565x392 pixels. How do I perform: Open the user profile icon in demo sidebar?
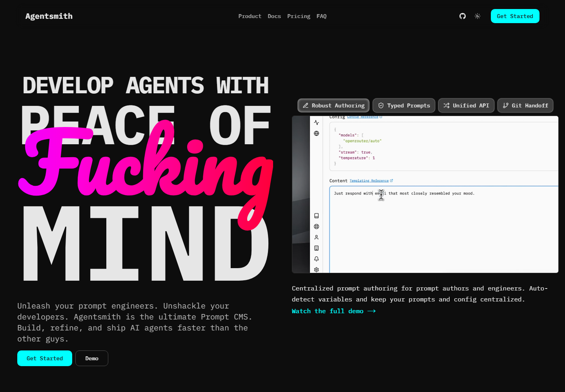(x=317, y=238)
